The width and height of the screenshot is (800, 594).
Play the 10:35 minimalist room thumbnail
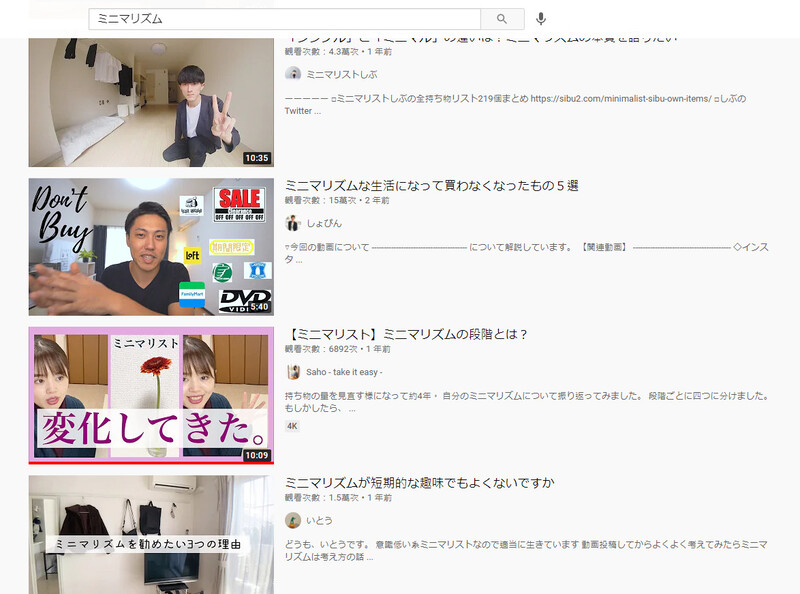tap(150, 102)
